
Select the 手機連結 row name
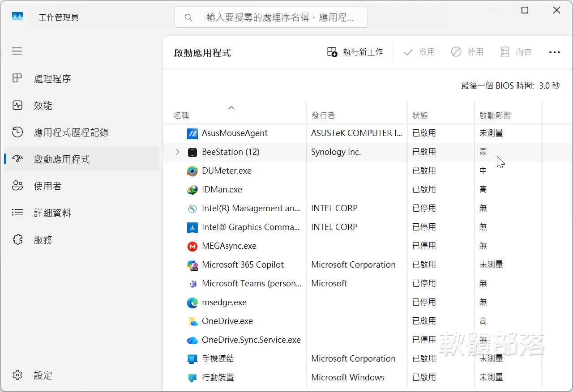tap(218, 359)
